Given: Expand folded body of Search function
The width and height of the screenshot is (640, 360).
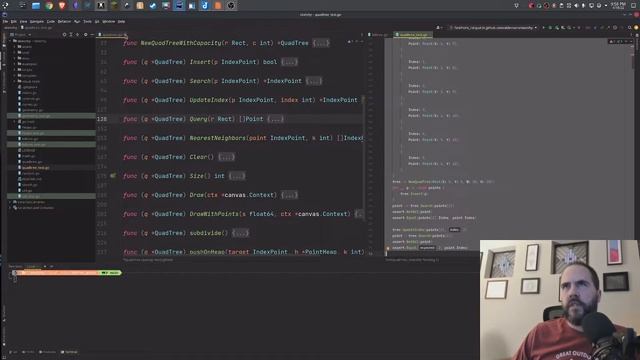Looking at the screenshot, I should [313, 81].
